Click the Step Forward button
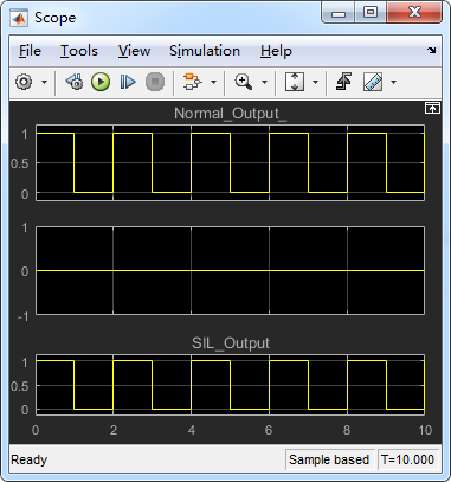Screen dimensions: 451x482 click(x=128, y=82)
